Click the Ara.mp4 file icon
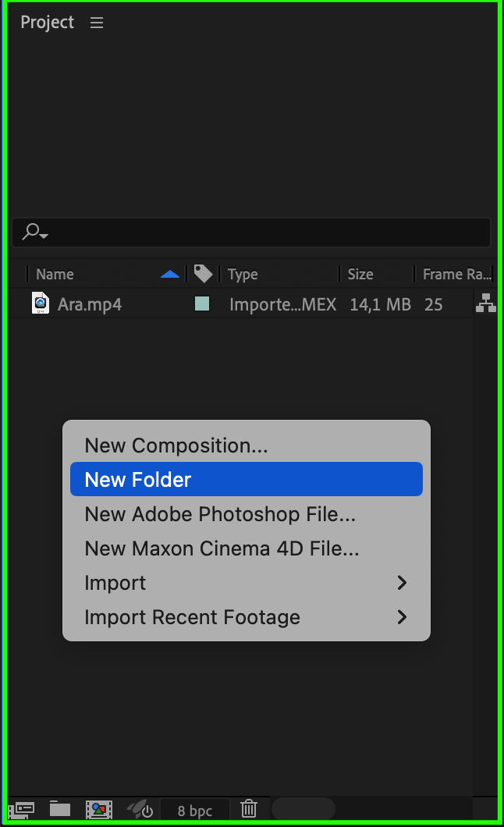Viewport: 504px width, 827px height. (41, 303)
